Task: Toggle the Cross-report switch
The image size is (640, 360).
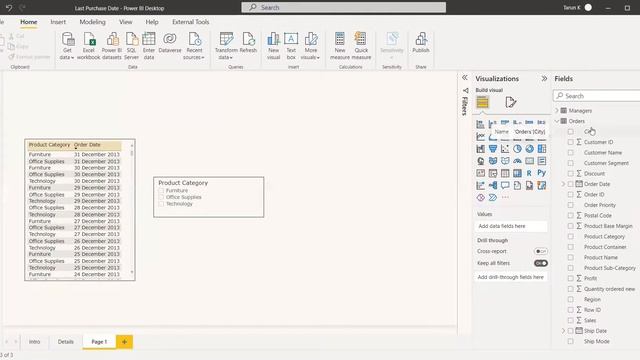Action: click(540, 251)
